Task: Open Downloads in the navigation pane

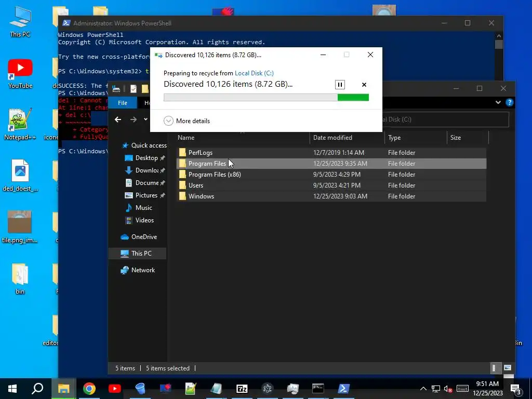Action: coord(145,170)
